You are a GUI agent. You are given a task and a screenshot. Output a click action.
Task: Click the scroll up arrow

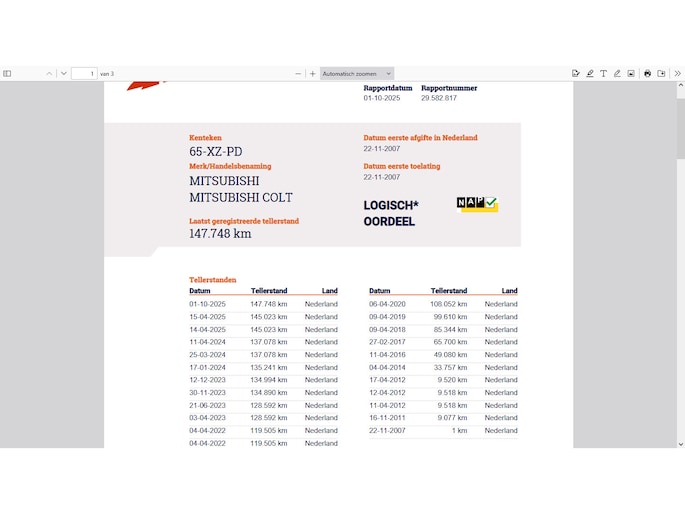[x=680, y=86]
